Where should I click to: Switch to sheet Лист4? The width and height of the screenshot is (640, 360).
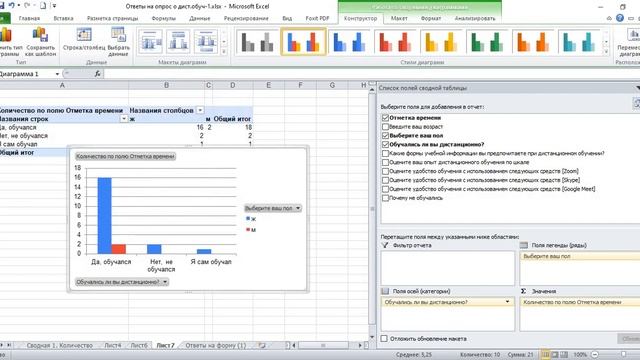point(113,345)
